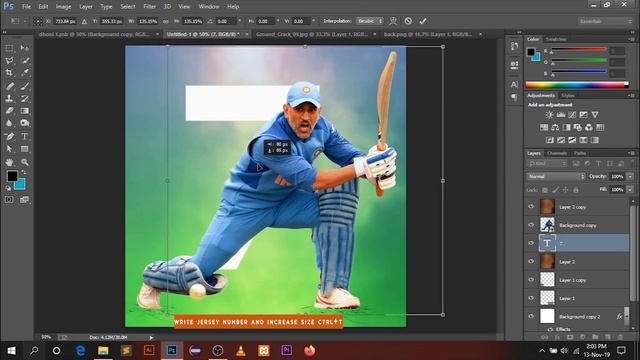Viewport: 640px width, 360px height.
Task: Open the Character panel icon
Action: (514, 84)
